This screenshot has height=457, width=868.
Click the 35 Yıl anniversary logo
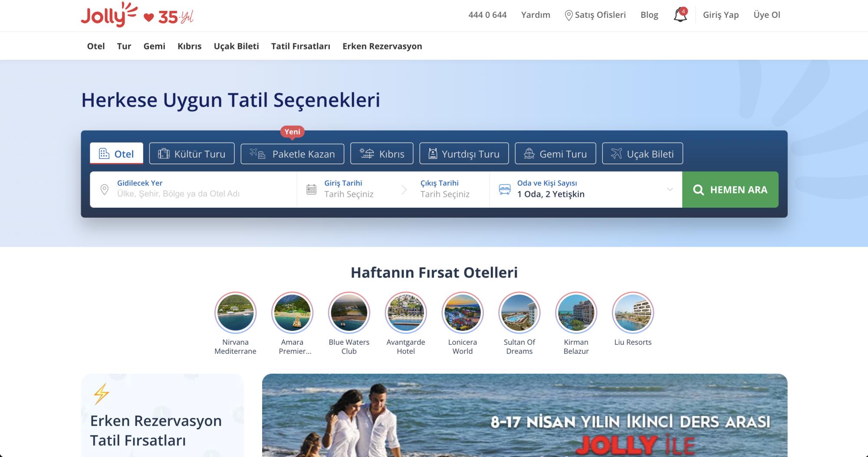point(168,17)
